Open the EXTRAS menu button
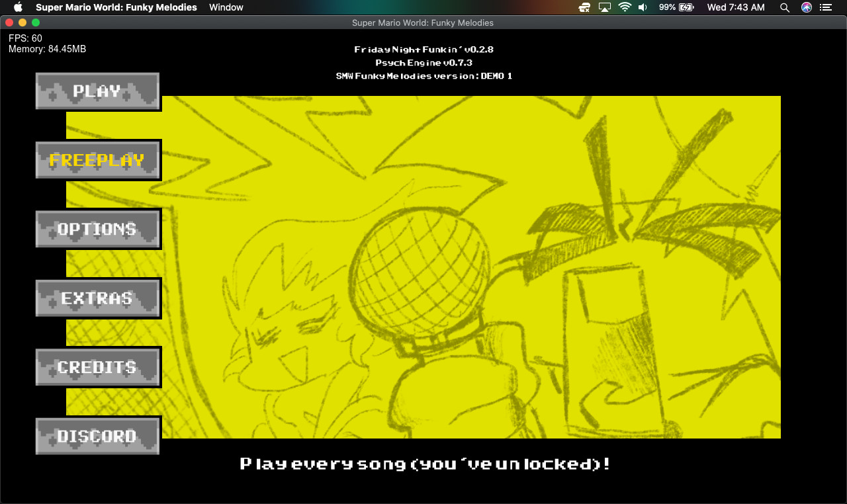 pyautogui.click(x=97, y=298)
